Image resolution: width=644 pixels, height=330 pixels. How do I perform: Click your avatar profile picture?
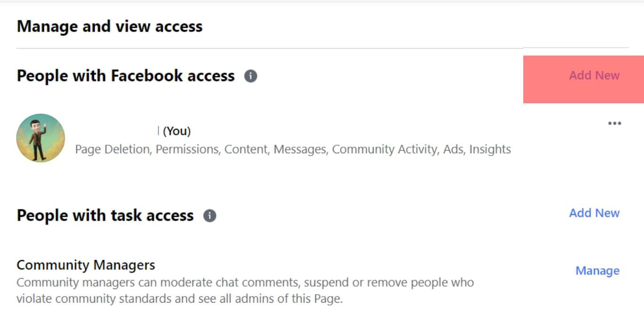[x=41, y=138]
